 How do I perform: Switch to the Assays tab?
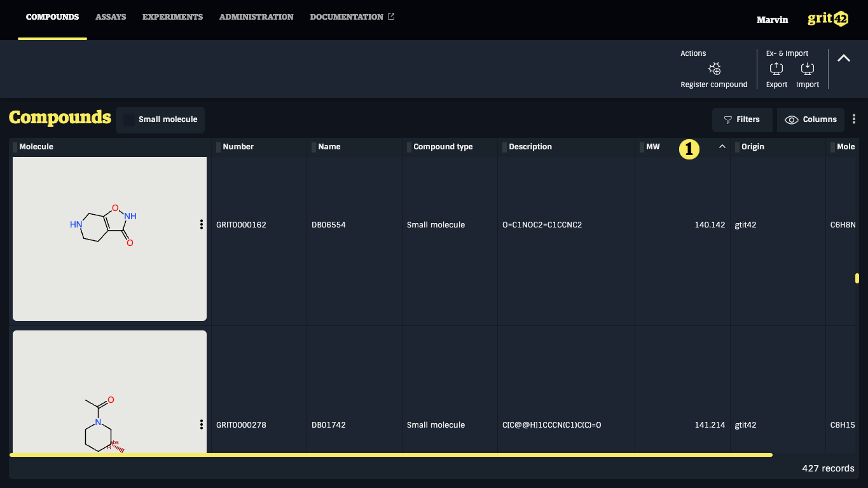(111, 17)
